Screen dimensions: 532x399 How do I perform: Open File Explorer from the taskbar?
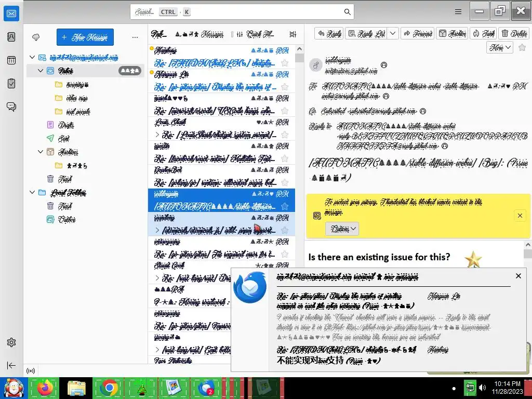click(77, 388)
